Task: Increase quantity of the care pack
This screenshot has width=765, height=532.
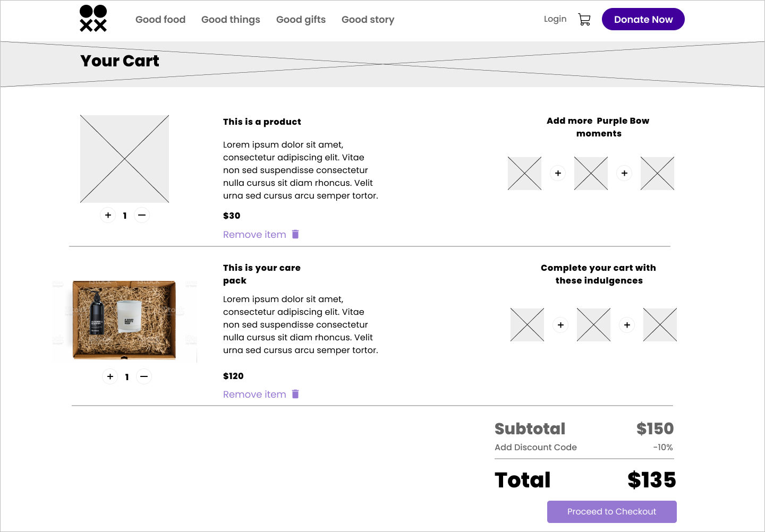Action: click(110, 376)
